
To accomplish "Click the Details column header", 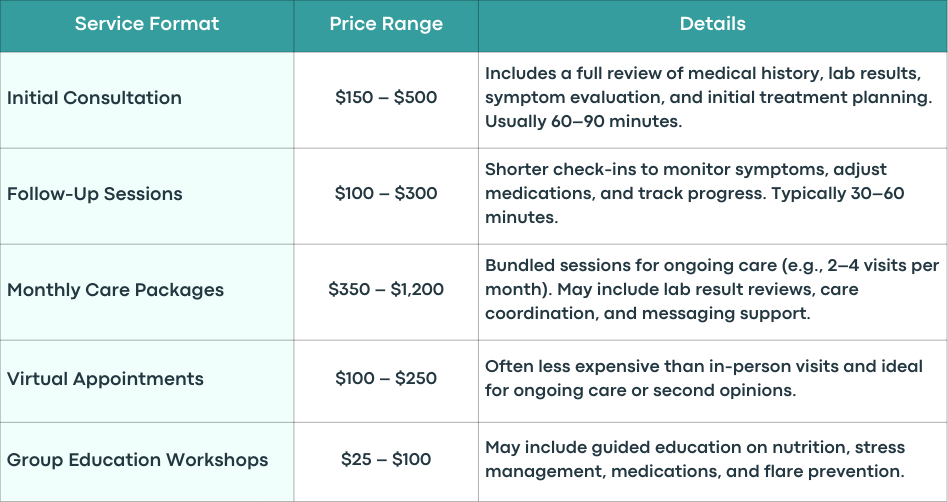I will click(x=713, y=24).
